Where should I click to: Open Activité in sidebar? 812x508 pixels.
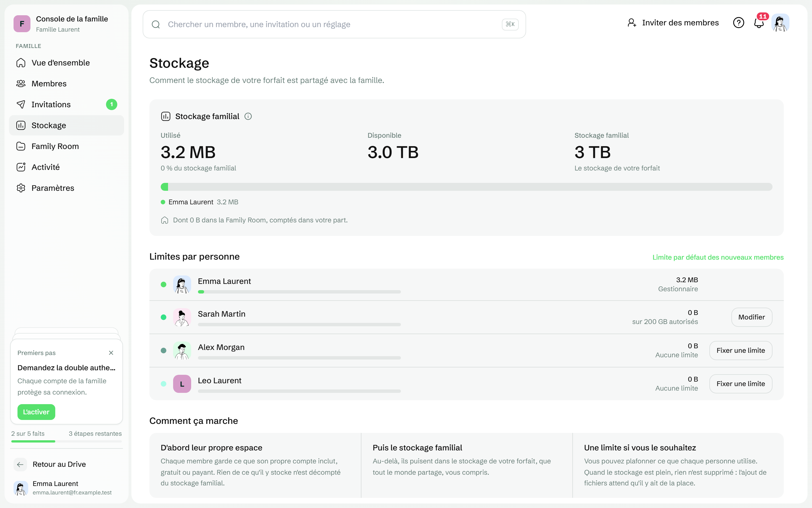click(67, 167)
